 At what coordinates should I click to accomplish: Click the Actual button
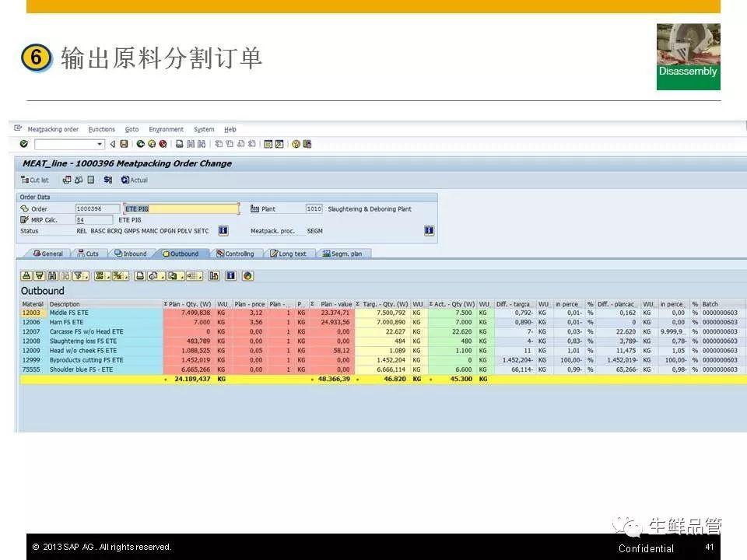(135, 180)
